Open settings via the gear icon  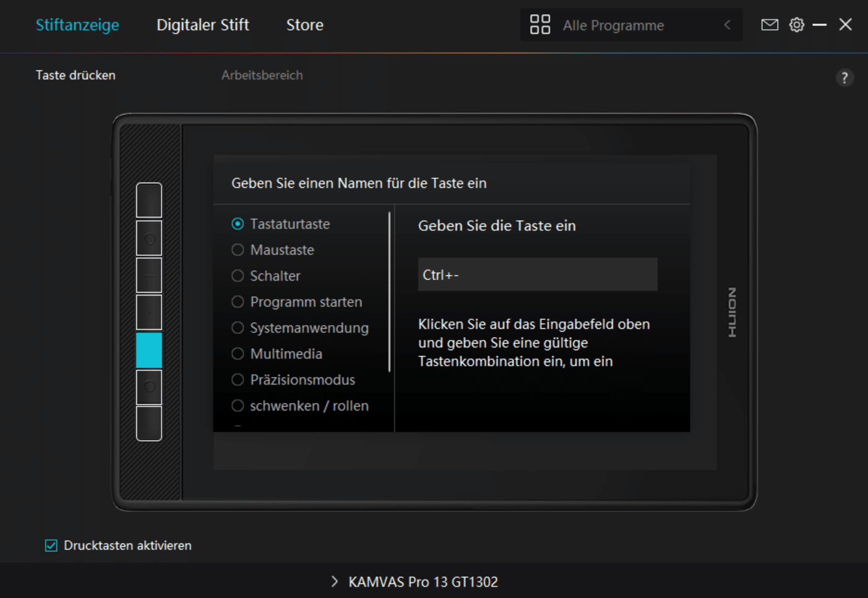797,25
